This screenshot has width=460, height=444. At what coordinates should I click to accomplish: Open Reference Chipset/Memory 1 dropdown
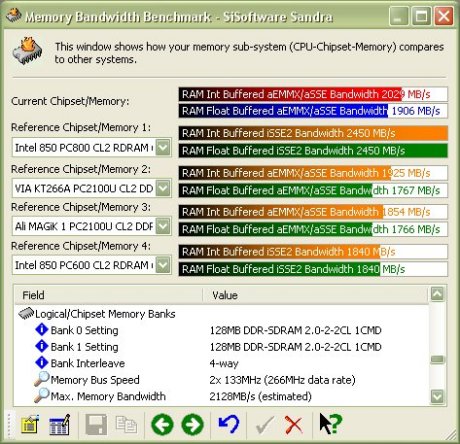click(163, 147)
